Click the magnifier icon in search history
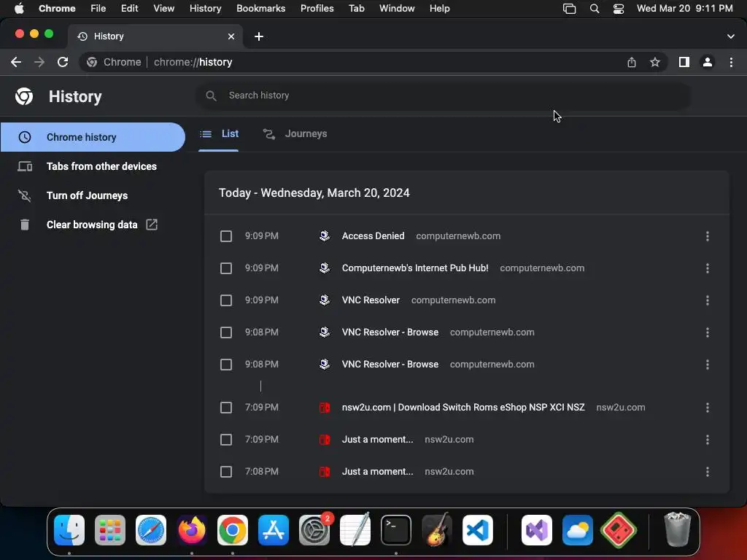The image size is (747, 560). coord(211,96)
